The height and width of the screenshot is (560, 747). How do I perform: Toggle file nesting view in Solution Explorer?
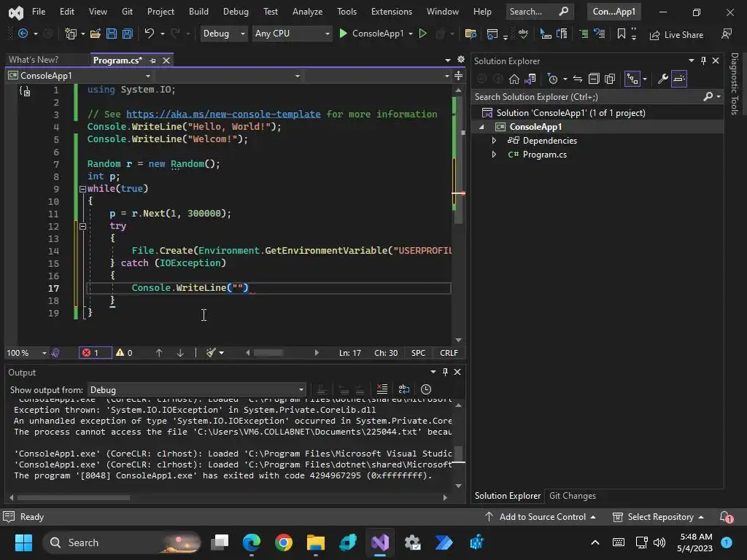(x=632, y=79)
